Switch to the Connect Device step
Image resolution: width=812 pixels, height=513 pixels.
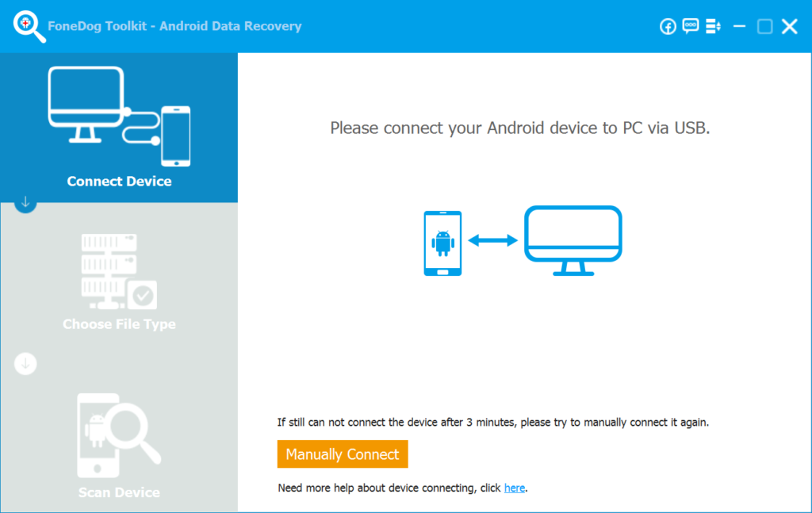119,181
